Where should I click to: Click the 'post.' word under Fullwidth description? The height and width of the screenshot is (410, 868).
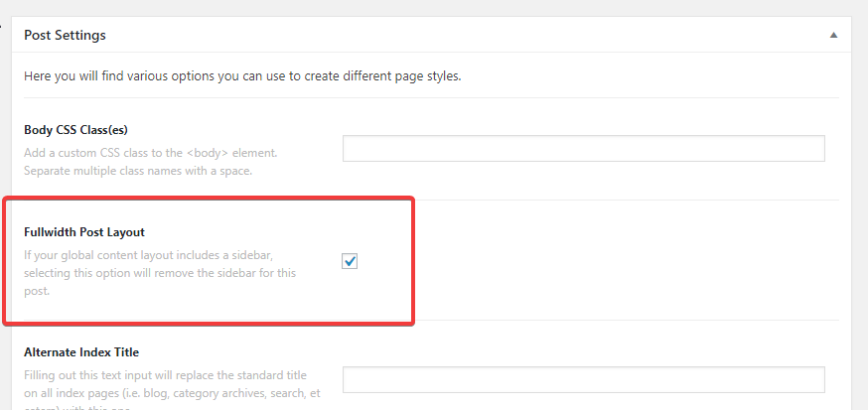(x=37, y=291)
